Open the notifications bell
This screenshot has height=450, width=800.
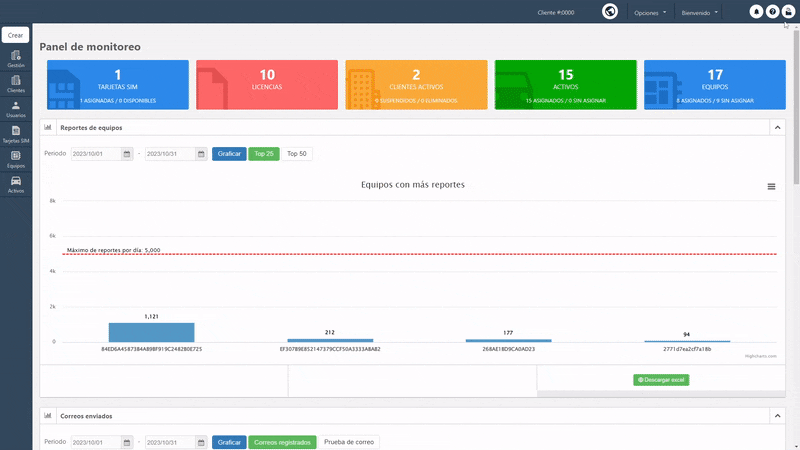coord(756,12)
